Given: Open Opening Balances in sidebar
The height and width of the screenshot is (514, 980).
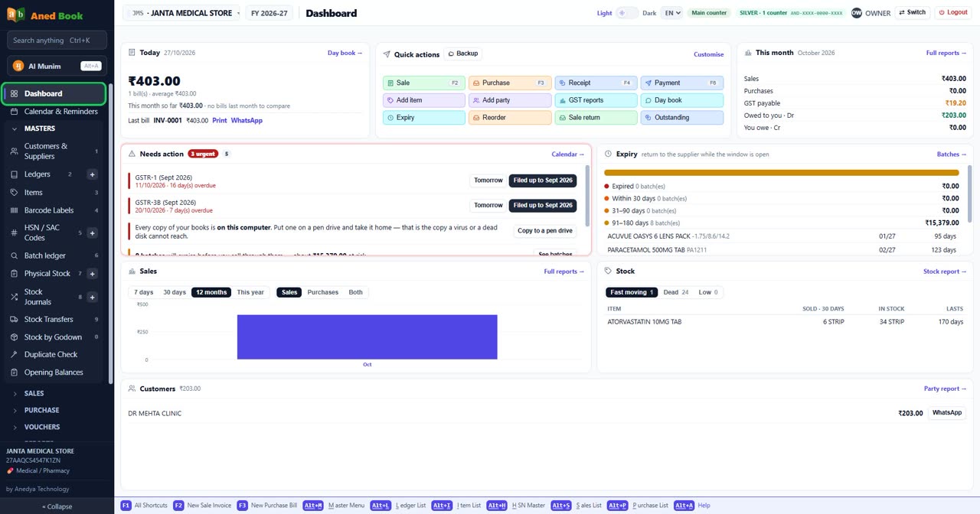Looking at the screenshot, I should point(54,372).
